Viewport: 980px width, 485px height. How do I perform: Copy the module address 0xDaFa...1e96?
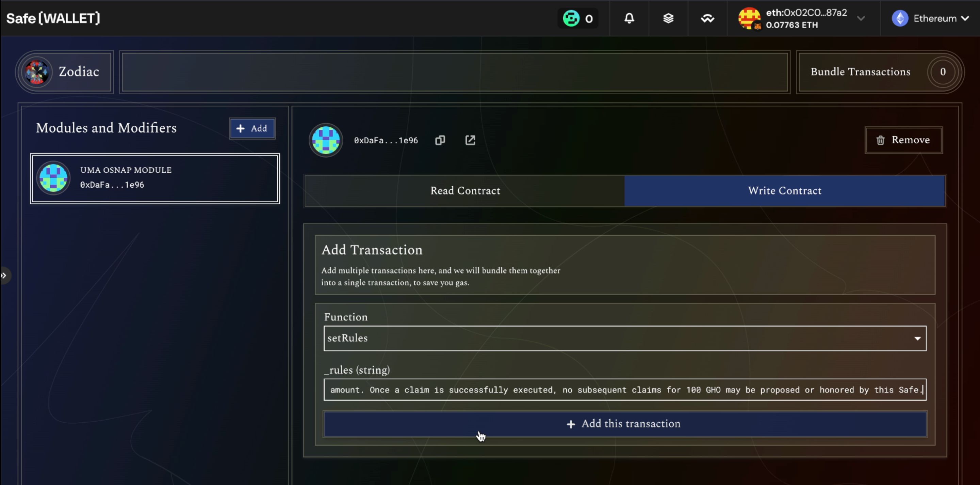point(440,140)
